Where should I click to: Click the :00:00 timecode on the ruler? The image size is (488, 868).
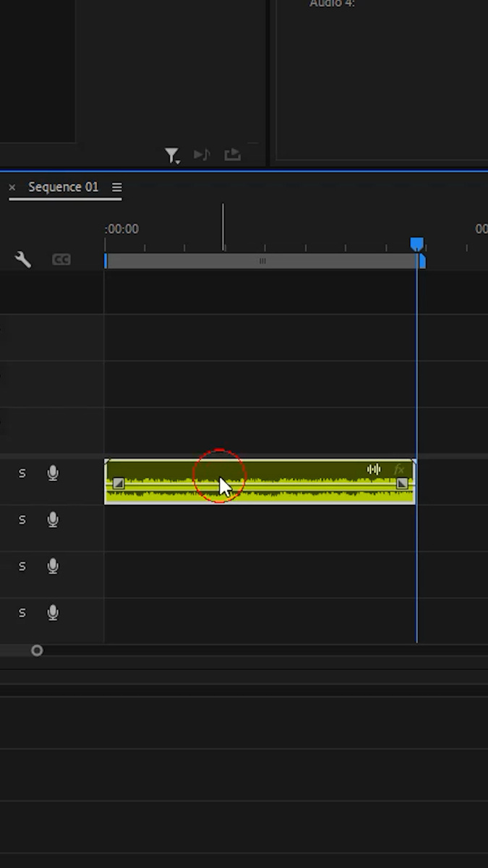pos(121,229)
